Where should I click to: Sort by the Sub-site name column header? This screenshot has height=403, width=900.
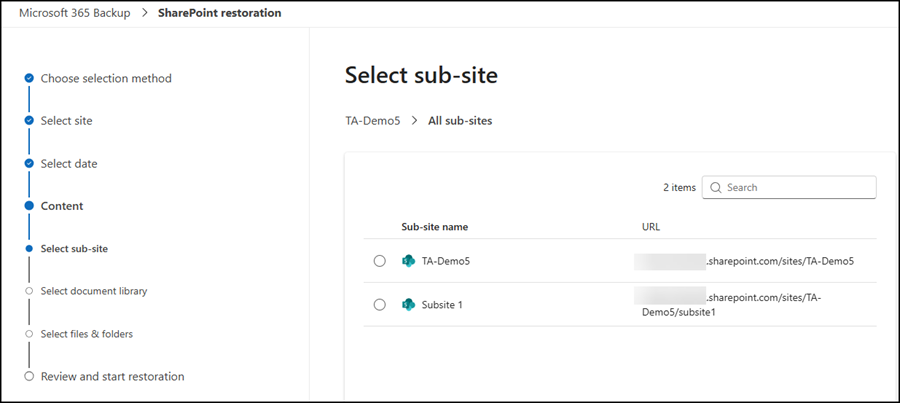(435, 227)
